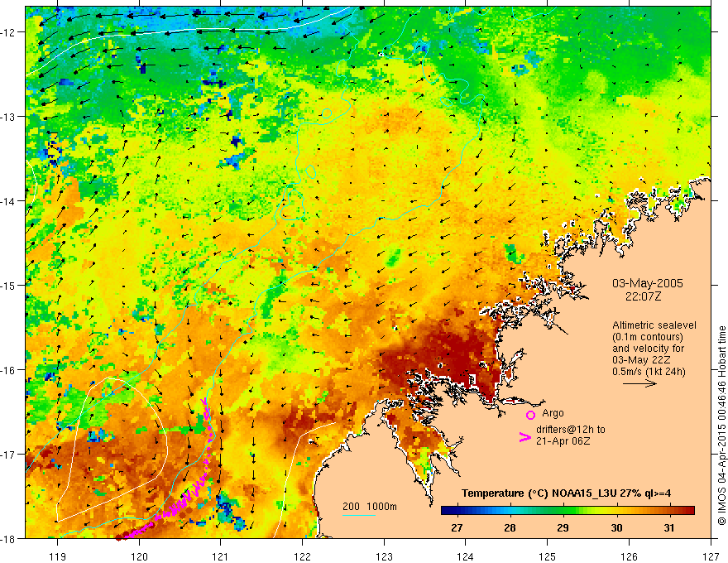
Task: Click longitude axis label 120
Action: pos(139,556)
